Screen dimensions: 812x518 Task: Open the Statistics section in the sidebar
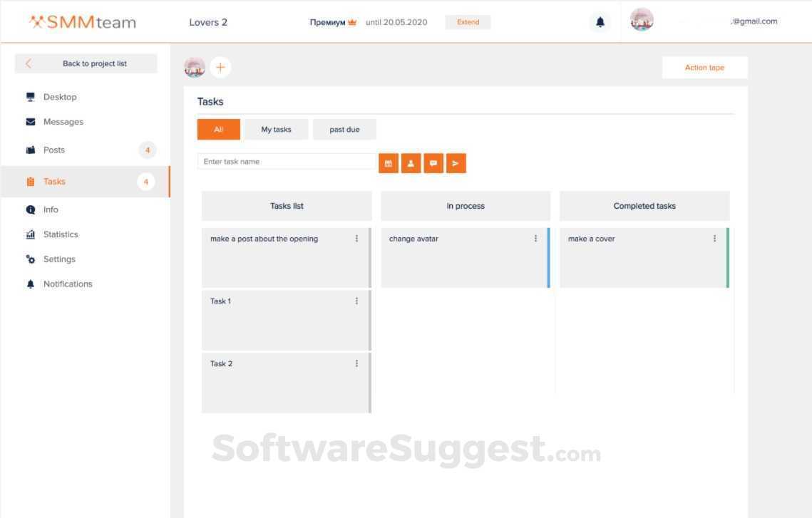click(x=61, y=234)
